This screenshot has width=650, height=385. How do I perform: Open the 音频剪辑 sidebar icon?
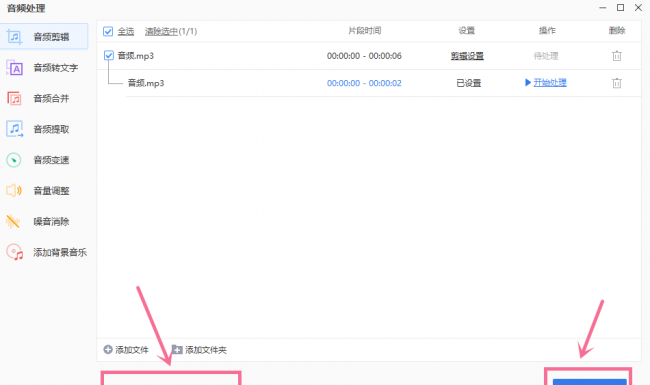(x=15, y=37)
